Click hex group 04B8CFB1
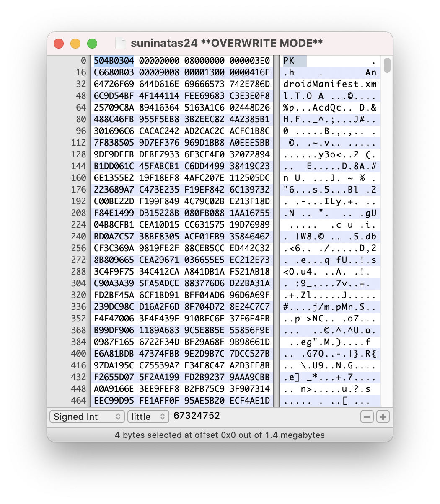440x504 pixels. [x=114, y=225]
